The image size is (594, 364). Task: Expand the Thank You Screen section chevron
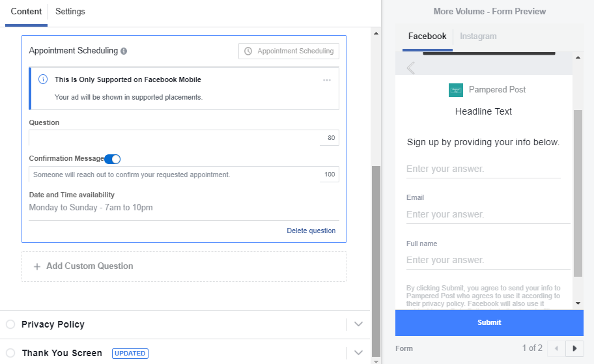pyautogui.click(x=358, y=353)
